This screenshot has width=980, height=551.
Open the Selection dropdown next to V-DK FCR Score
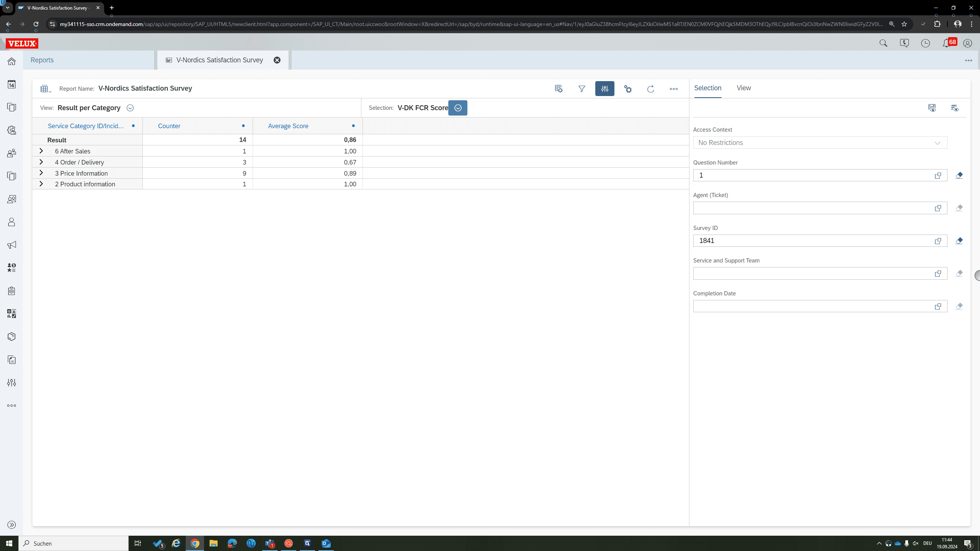pyautogui.click(x=458, y=108)
